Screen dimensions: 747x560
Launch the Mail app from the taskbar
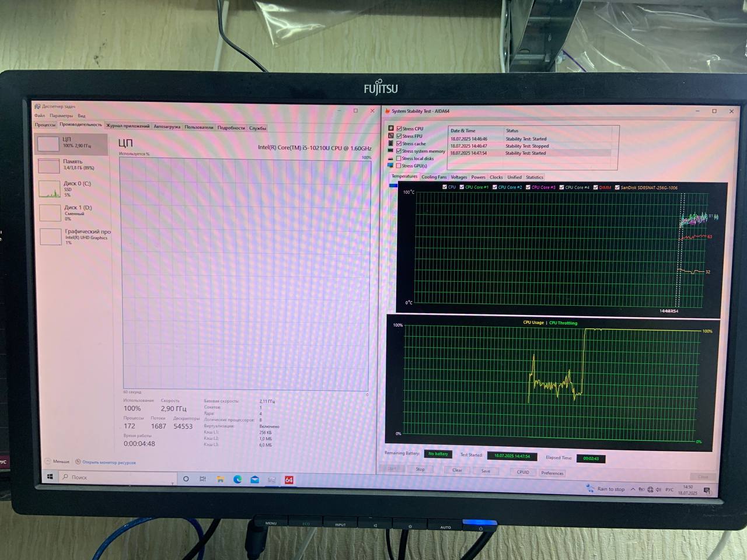point(254,480)
